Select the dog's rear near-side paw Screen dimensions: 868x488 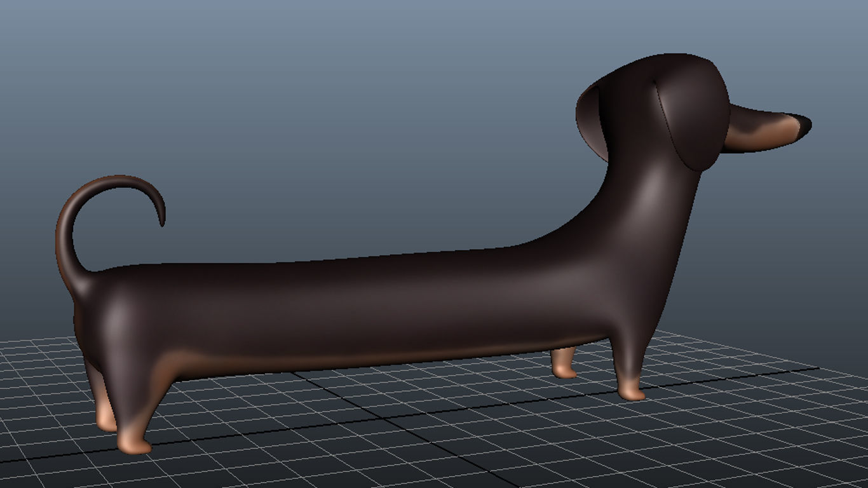(x=133, y=440)
